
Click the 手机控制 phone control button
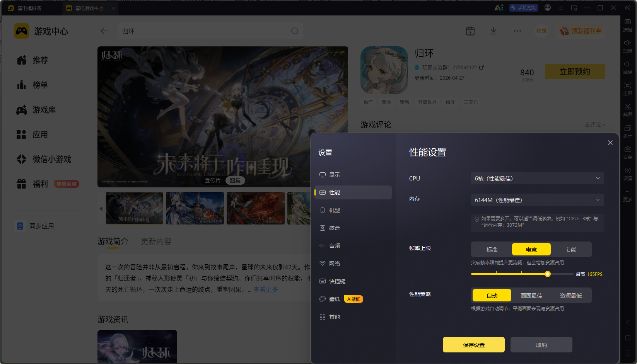[524, 8]
